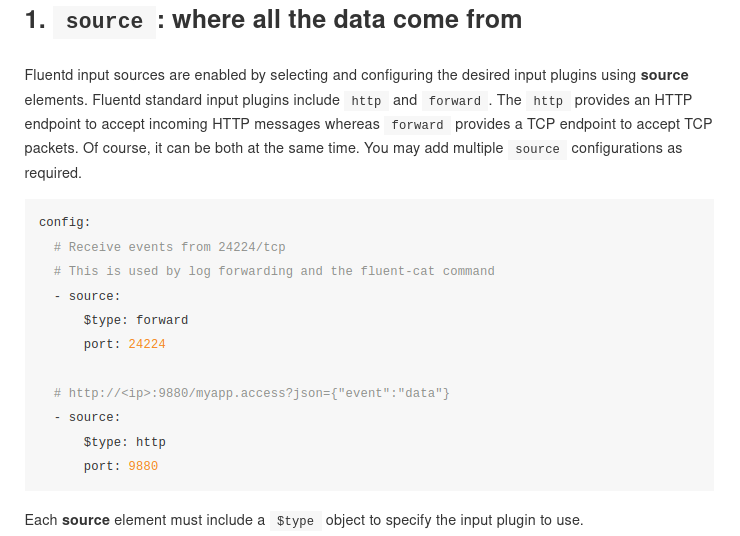The image size is (740, 536).
Task: Click the bold 'source' word in the first paragraph
Action: (664, 75)
